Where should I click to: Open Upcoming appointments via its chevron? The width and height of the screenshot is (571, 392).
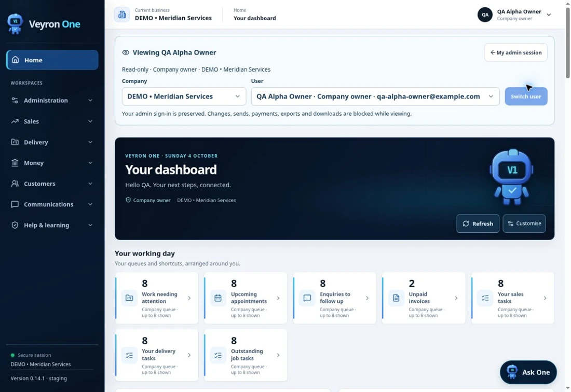(x=278, y=298)
